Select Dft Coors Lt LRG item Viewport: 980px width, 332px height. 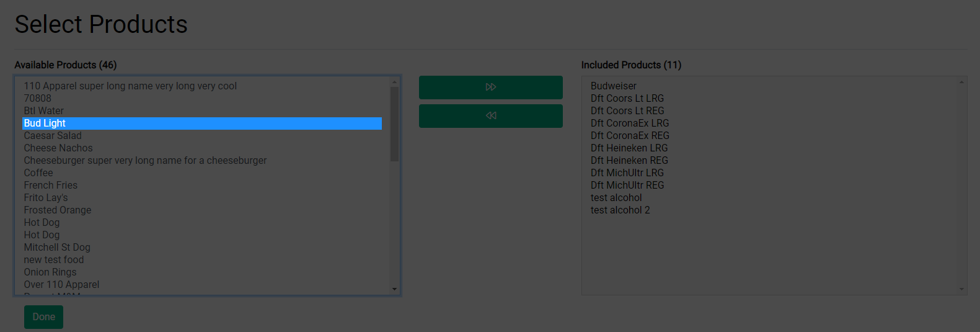pos(769,99)
